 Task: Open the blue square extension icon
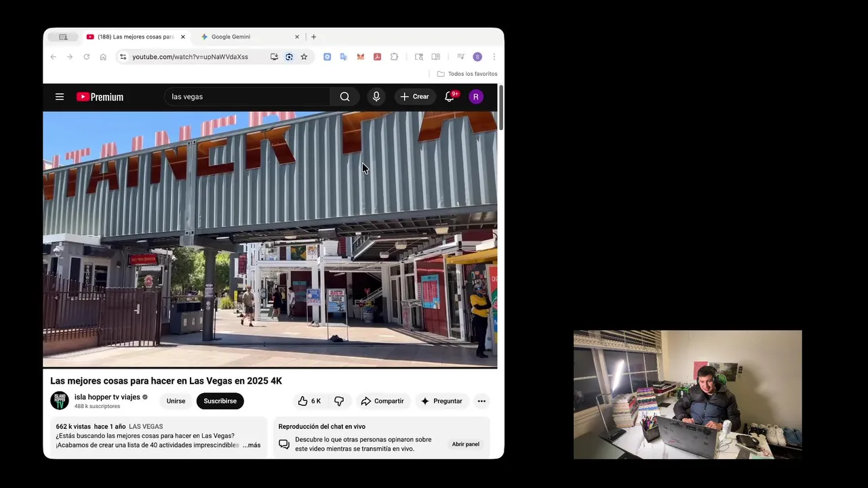point(327,57)
